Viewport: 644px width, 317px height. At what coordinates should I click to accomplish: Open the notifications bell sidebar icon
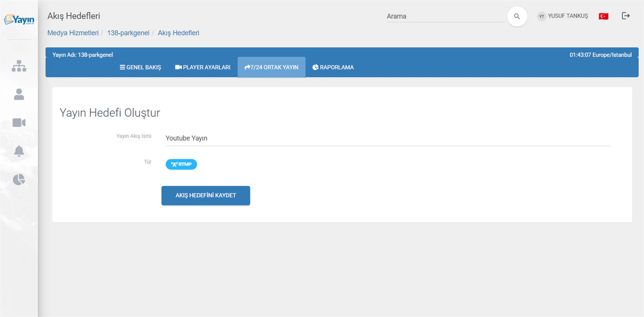pyautogui.click(x=19, y=151)
